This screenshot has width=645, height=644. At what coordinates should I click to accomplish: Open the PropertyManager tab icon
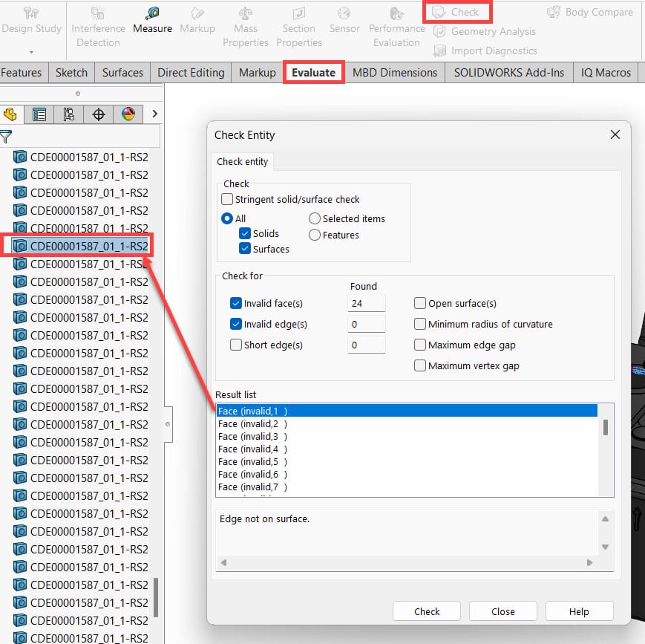coord(39,114)
